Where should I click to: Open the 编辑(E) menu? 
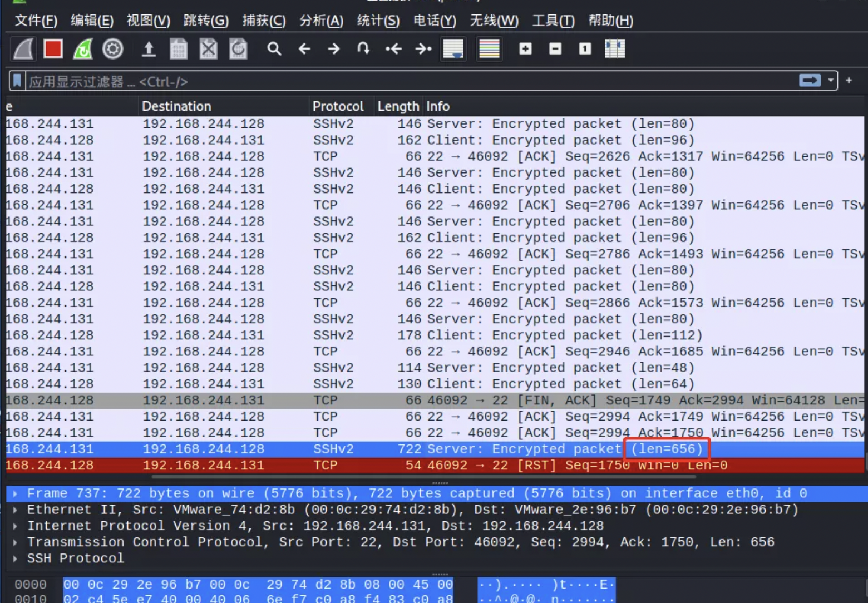pos(92,21)
